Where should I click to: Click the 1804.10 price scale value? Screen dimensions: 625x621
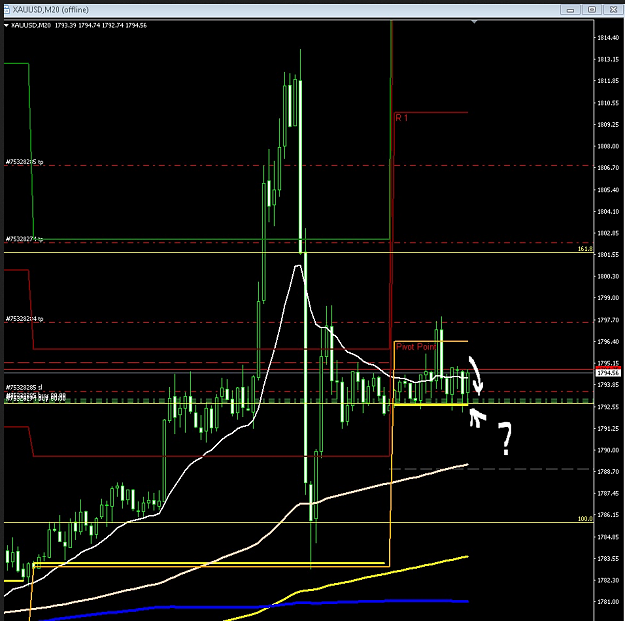point(608,211)
